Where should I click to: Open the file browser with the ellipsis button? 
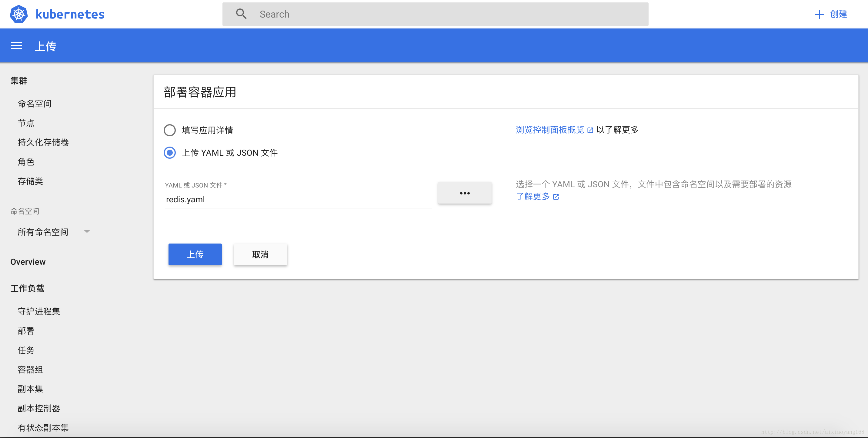click(465, 193)
